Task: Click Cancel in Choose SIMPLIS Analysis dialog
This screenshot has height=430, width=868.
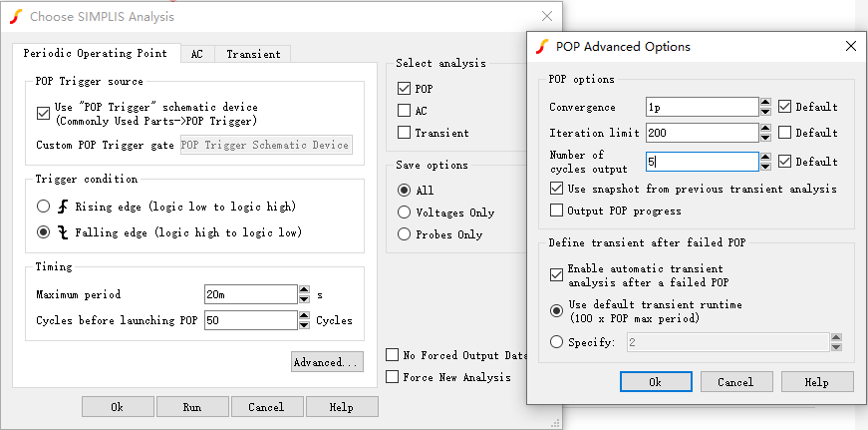Action: coord(266,407)
